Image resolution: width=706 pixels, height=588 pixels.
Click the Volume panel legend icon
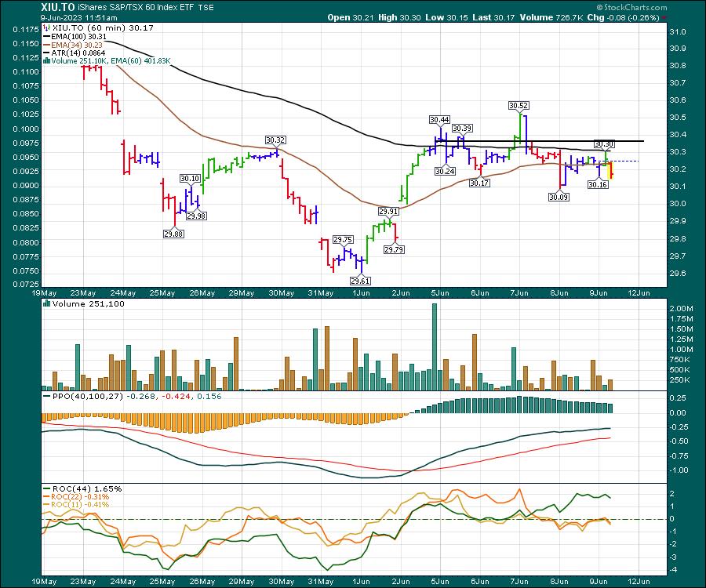point(45,303)
